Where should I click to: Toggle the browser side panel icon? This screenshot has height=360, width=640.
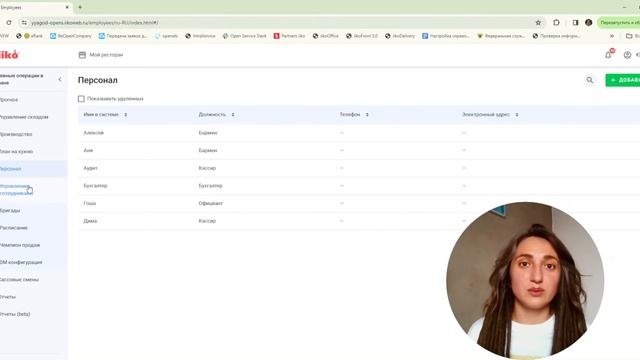(x=575, y=22)
